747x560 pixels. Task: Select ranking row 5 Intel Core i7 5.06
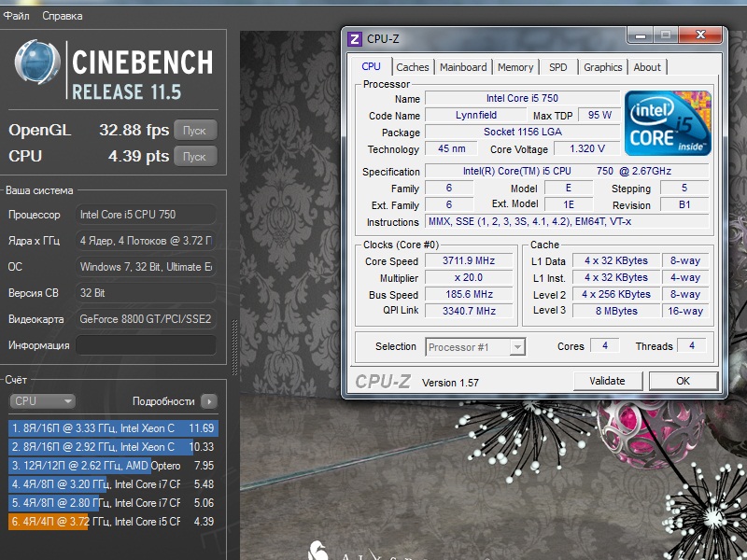click(x=113, y=503)
